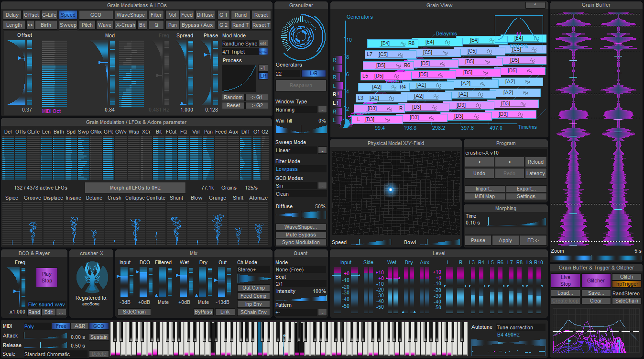Toggle the Mod Mode sync button
Viewport: 644px width, 359px height.
click(263, 51)
